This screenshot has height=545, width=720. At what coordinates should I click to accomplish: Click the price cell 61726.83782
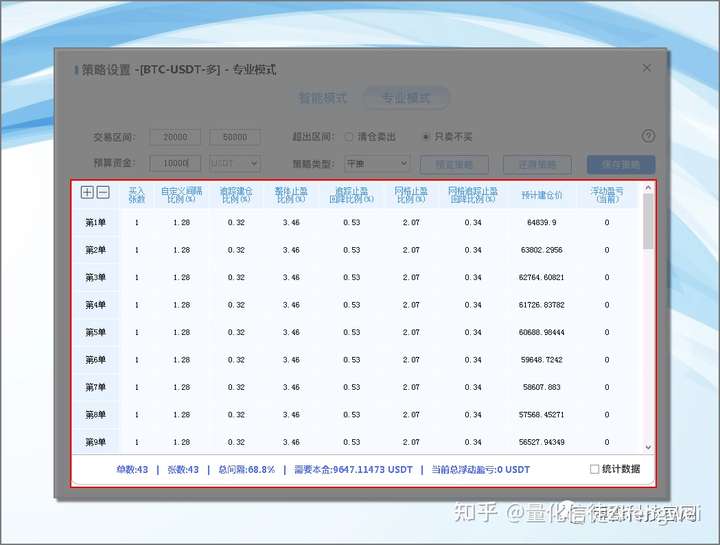click(542, 305)
